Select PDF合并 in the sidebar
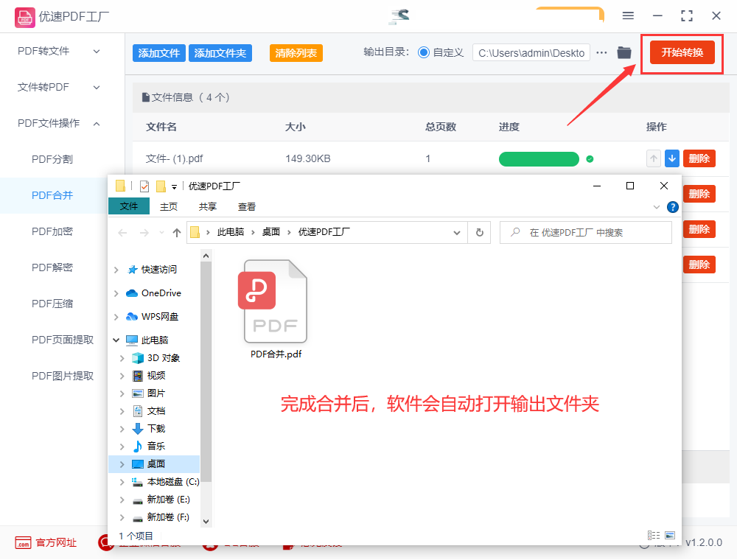 [x=52, y=195]
